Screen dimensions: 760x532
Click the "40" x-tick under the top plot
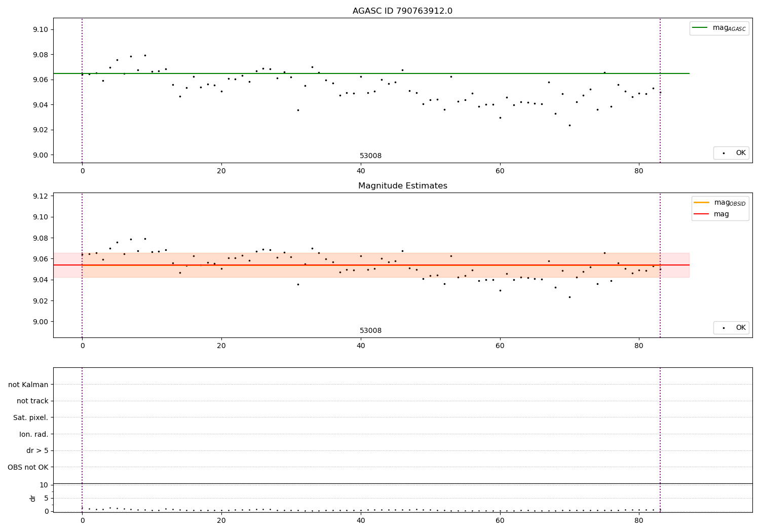coord(361,171)
